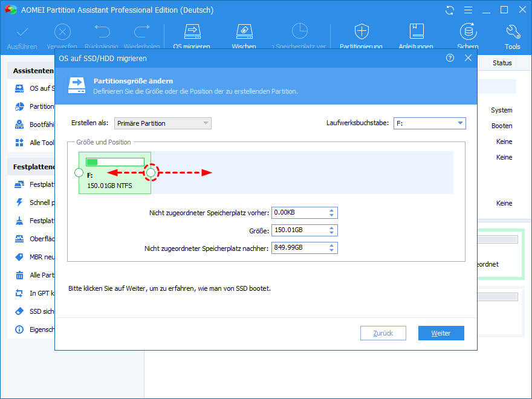Viewport: 532px width, 399px height.
Task: Close the OS auf SSD/HDD migrieren dialog
Action: coord(468,58)
